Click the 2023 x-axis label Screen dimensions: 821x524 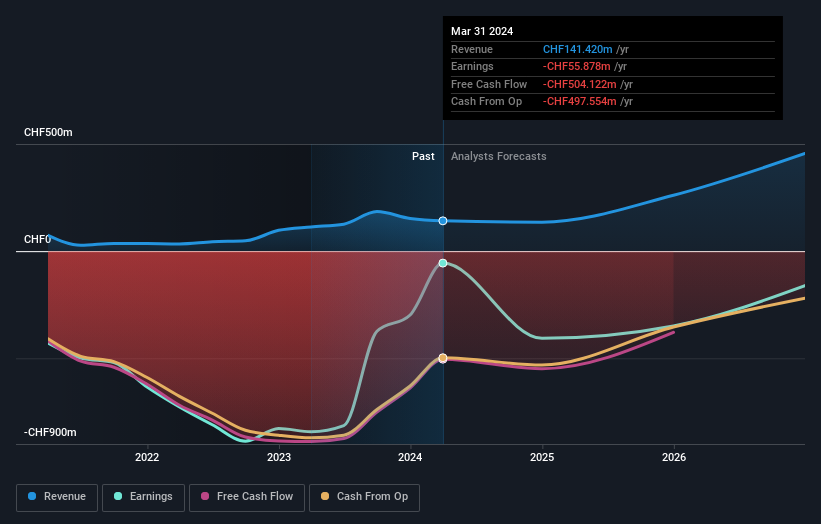[x=279, y=458]
